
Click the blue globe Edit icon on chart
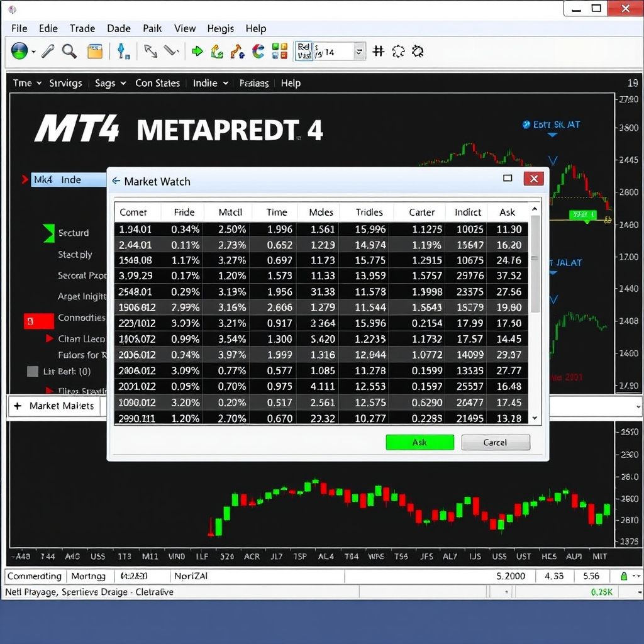[526, 125]
